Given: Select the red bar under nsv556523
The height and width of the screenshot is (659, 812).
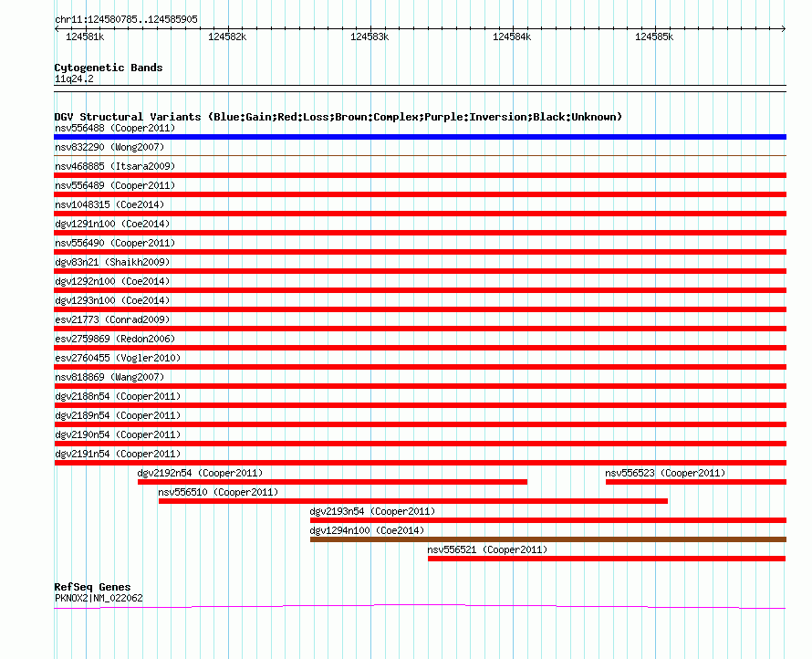Looking at the screenshot, I should [x=696, y=482].
